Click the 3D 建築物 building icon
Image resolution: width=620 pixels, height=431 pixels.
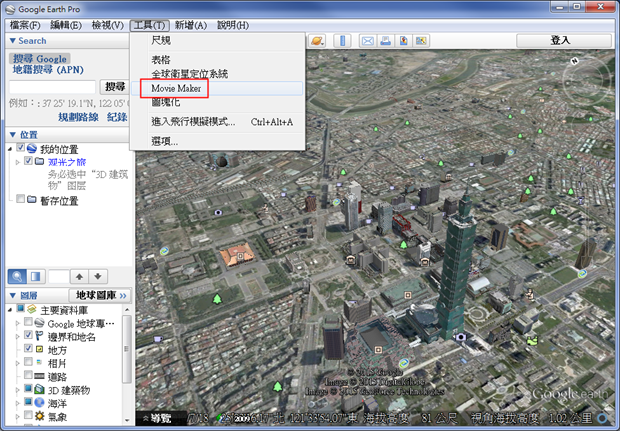pyautogui.click(x=39, y=389)
